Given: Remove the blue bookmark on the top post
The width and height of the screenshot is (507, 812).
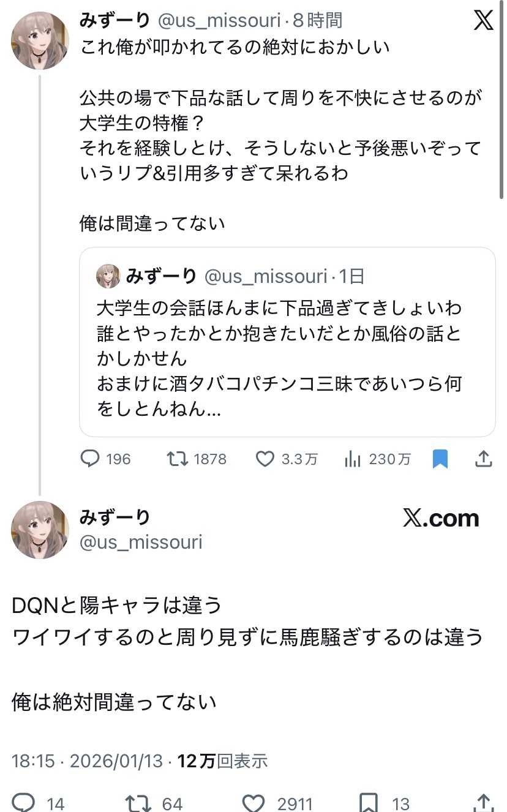Looking at the screenshot, I should [x=440, y=459].
